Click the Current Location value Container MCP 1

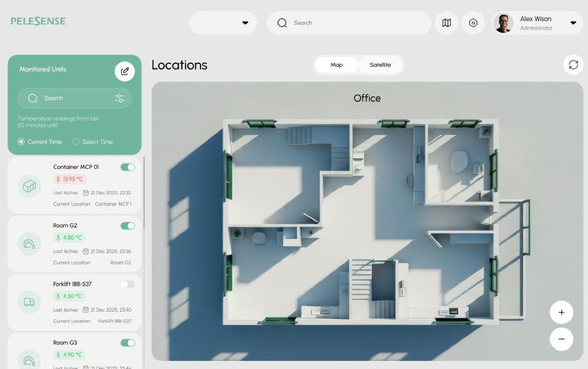pyautogui.click(x=113, y=204)
